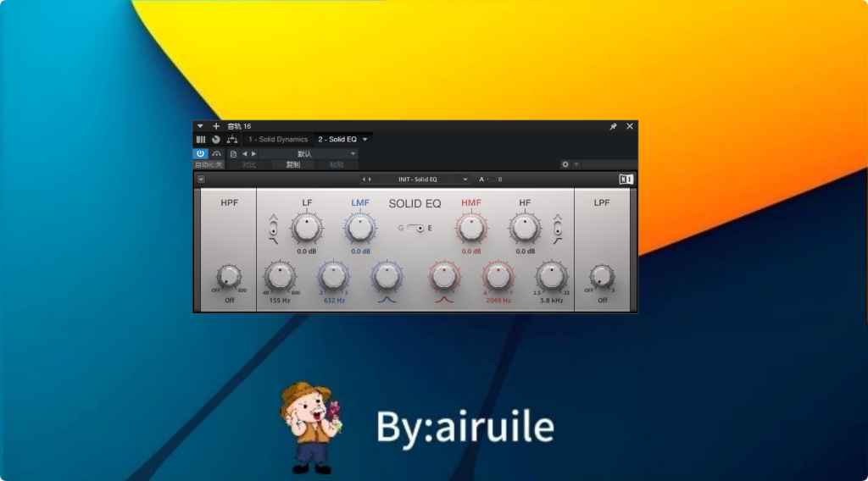The height and width of the screenshot is (481, 868).
Task: Go to previous host preset
Action: [245, 153]
